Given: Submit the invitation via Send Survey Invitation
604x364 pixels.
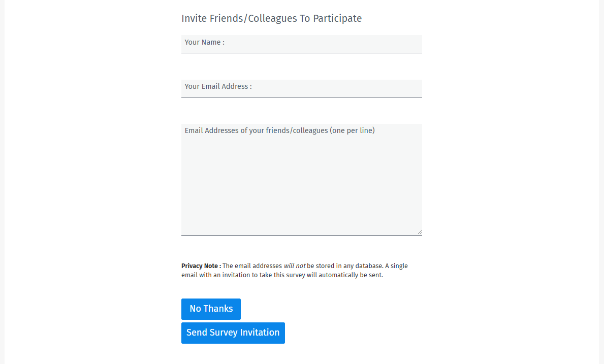Looking at the screenshot, I should pos(233,333).
